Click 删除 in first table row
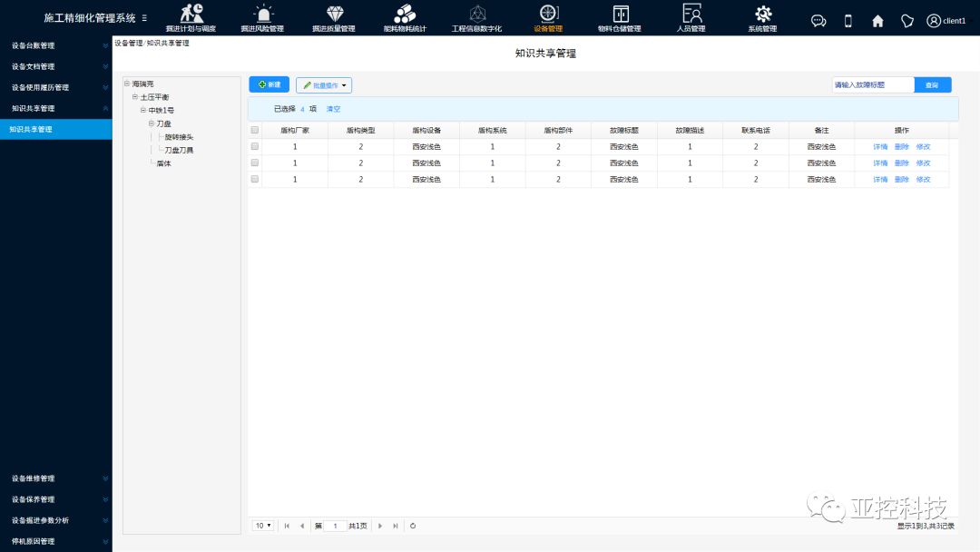This screenshot has width=980, height=552. [x=901, y=147]
